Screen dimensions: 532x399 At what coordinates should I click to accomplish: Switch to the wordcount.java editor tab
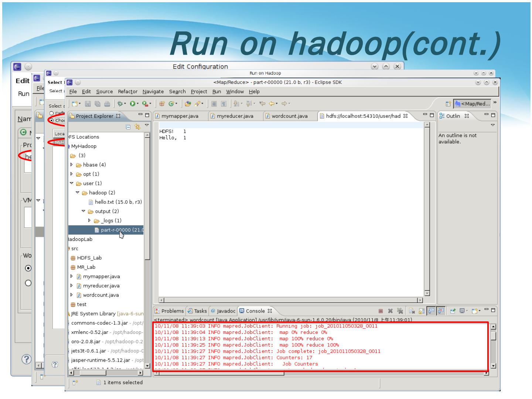tap(290, 116)
